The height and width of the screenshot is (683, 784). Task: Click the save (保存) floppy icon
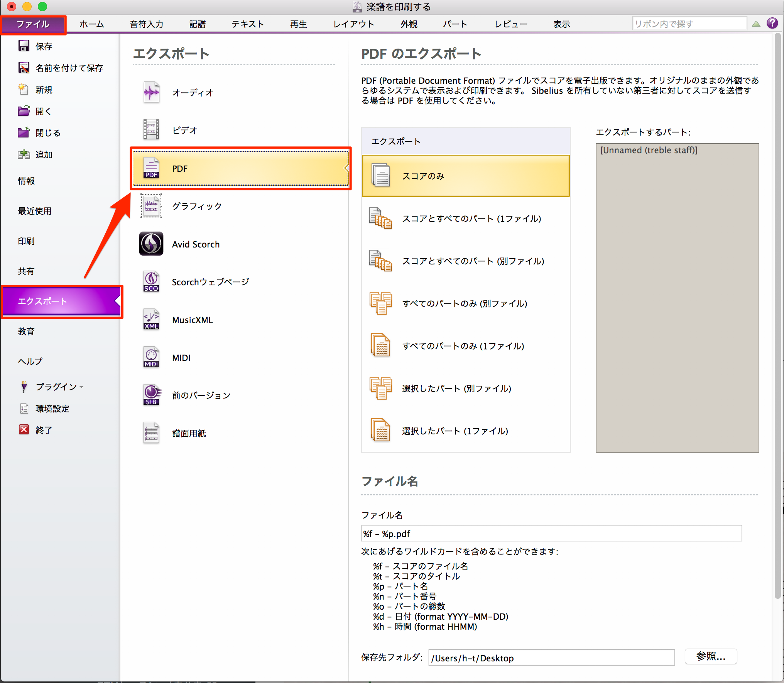click(x=24, y=46)
